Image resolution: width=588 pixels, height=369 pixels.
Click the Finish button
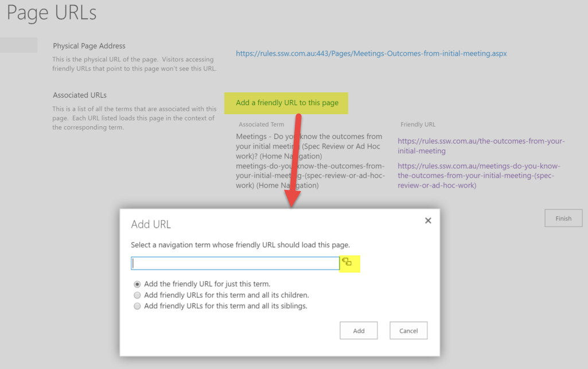coord(563,218)
